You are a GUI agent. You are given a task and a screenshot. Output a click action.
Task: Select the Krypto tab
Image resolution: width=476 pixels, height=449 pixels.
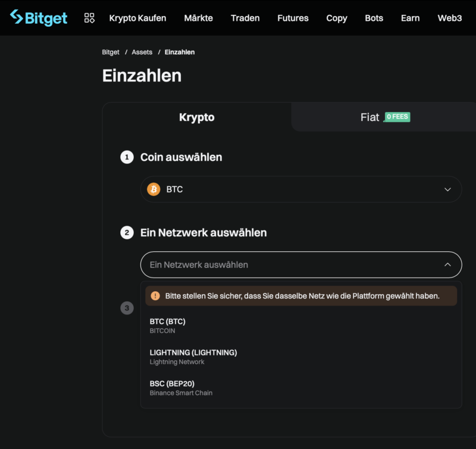click(x=197, y=117)
